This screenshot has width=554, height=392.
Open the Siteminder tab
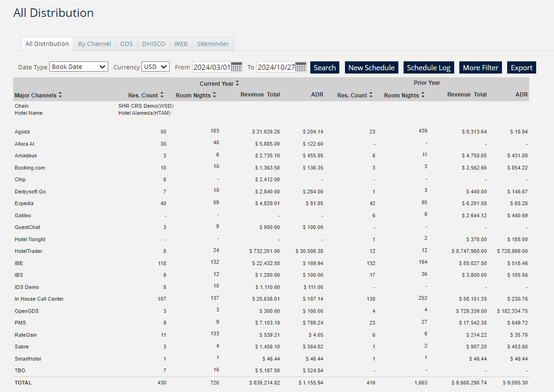click(213, 44)
